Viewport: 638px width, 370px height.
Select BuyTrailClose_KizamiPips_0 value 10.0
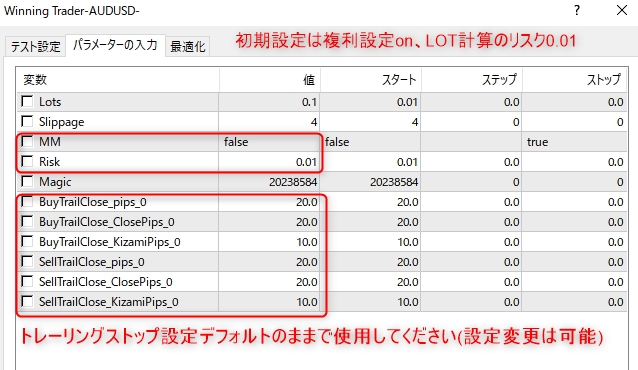(269, 242)
